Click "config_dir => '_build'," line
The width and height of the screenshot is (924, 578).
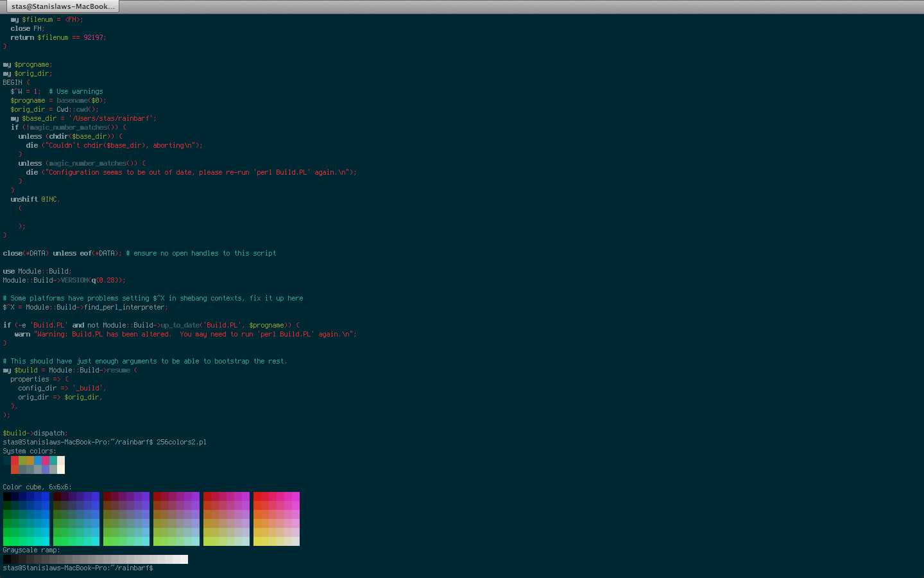pos(62,389)
